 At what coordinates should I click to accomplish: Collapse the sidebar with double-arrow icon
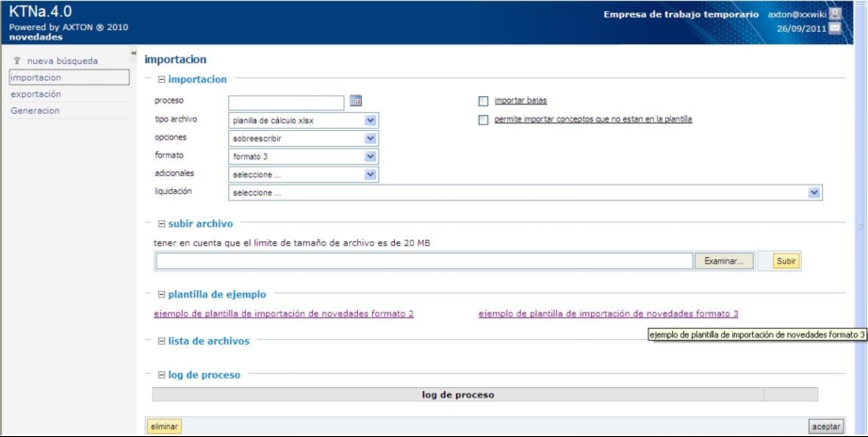coord(134,53)
